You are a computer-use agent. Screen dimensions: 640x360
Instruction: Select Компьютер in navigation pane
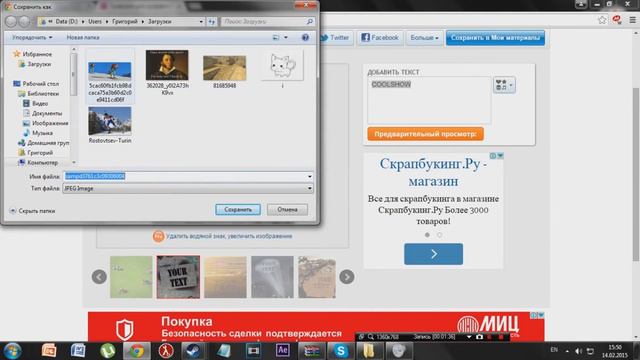coord(38,162)
